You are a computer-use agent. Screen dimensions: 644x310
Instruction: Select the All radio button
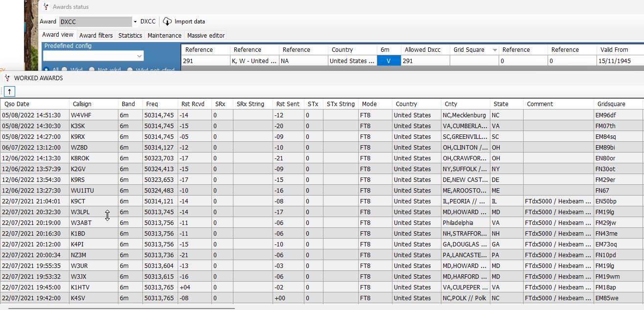click(x=47, y=69)
